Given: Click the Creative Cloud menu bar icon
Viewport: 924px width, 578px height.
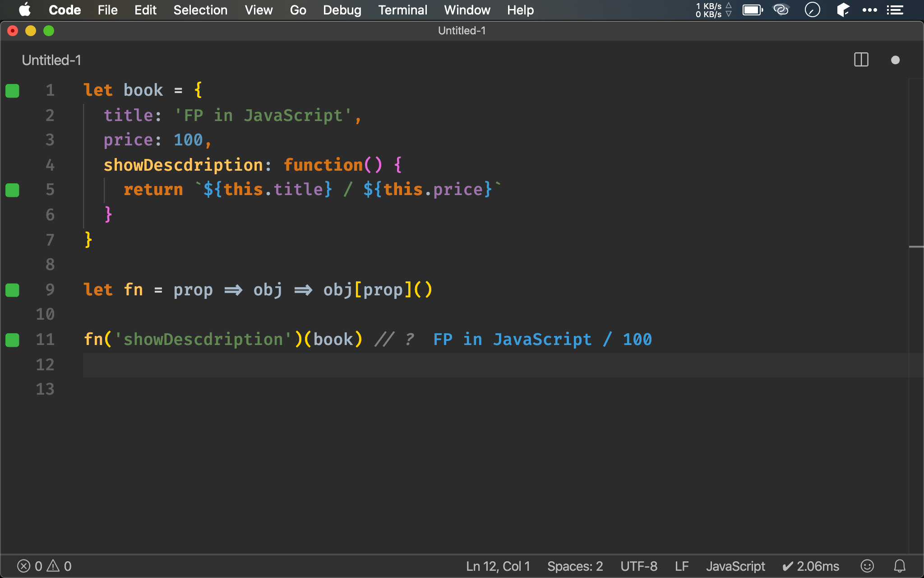Looking at the screenshot, I should pos(781,10).
